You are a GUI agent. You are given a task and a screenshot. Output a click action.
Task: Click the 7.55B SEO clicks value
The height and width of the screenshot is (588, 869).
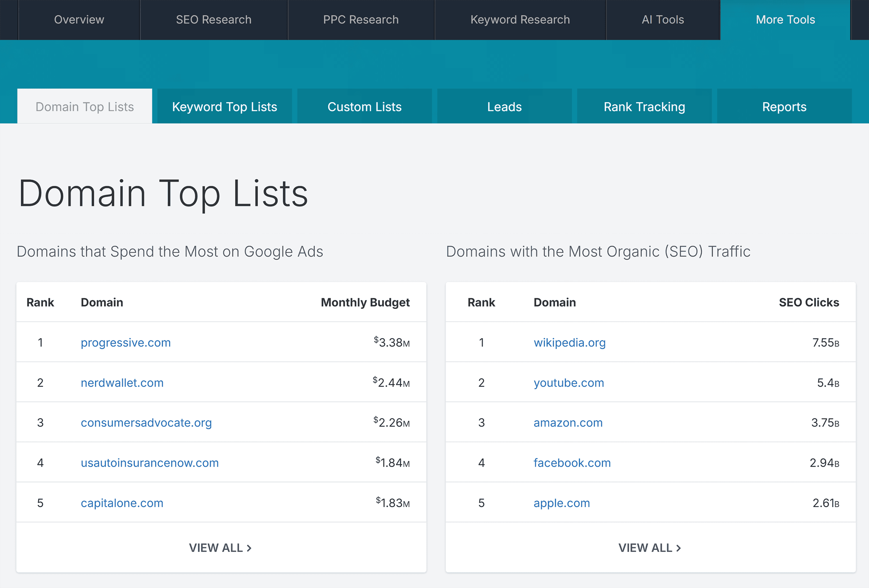click(x=826, y=342)
